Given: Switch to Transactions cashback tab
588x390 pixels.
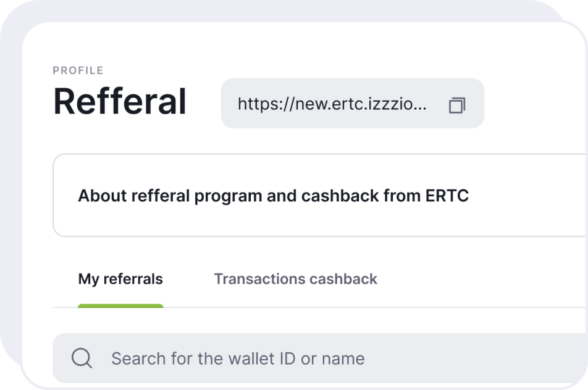Looking at the screenshot, I should (x=295, y=279).
